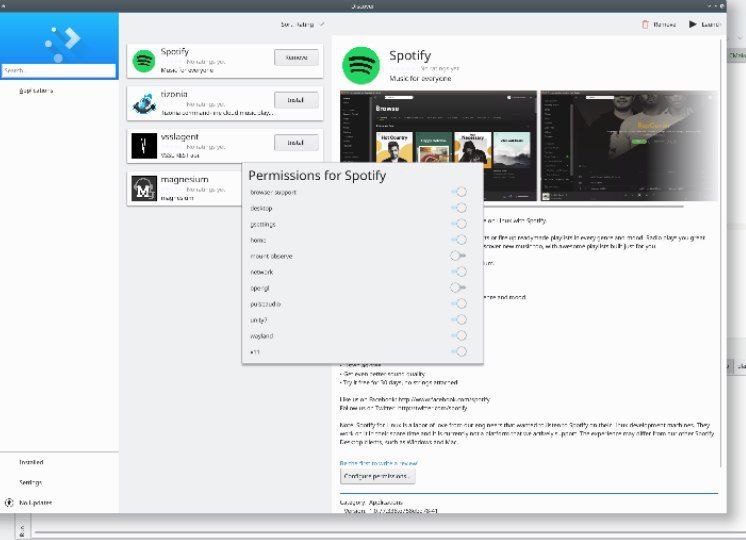The height and width of the screenshot is (540, 746).
Task: Open 'Be the first to write a review' link
Action: (x=379, y=463)
